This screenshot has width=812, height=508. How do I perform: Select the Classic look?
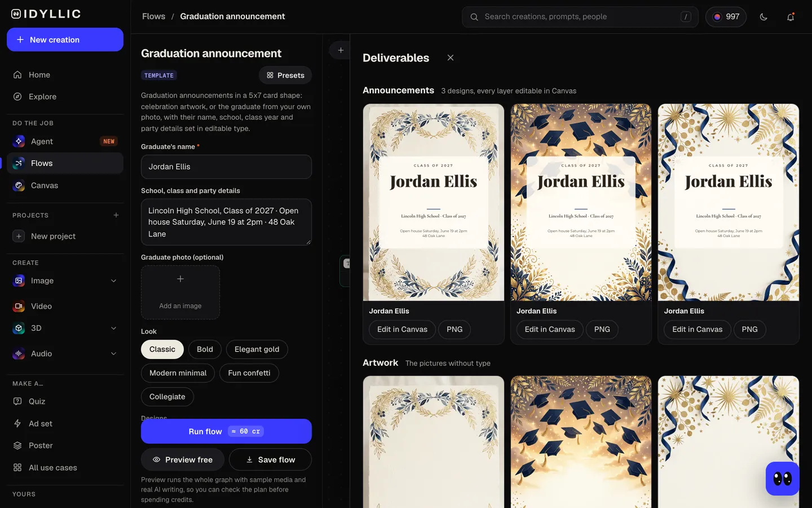[x=162, y=349]
